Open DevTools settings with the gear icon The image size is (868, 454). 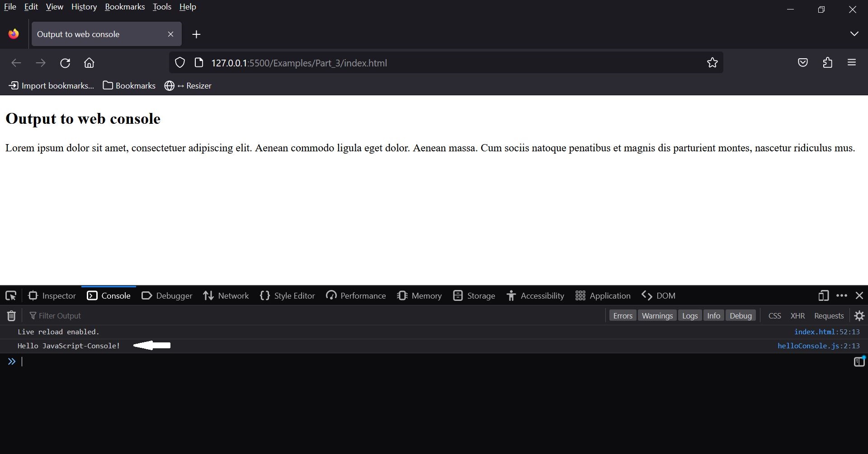pos(859,316)
